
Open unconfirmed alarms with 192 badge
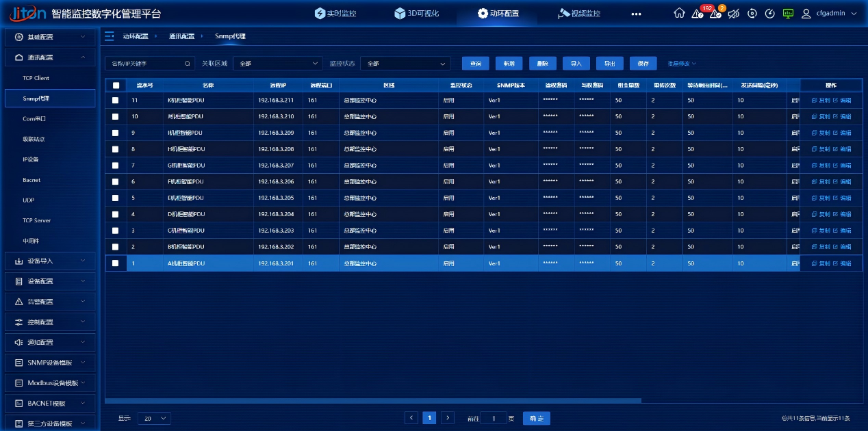click(x=698, y=13)
